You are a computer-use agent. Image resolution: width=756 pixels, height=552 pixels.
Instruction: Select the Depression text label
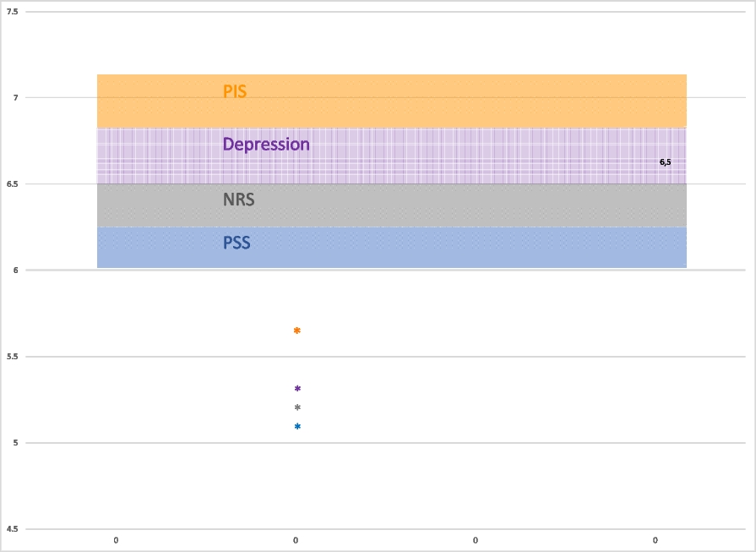click(x=266, y=144)
